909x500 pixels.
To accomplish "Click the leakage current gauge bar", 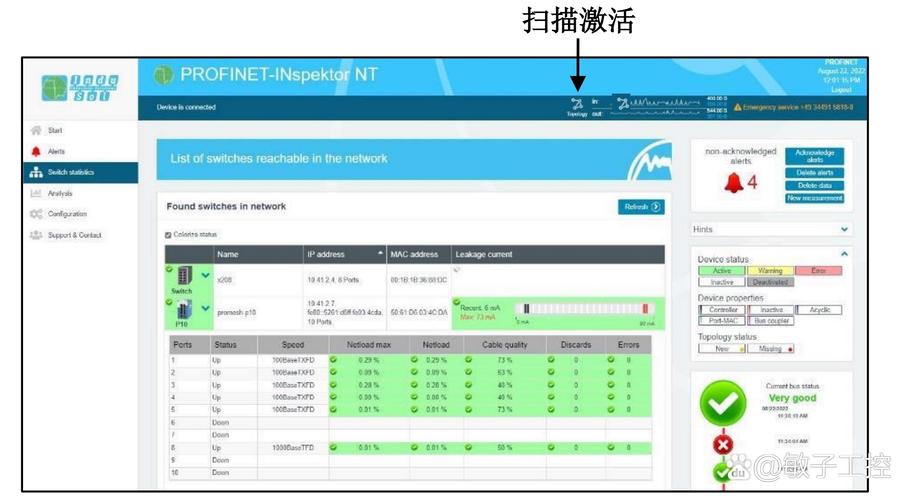I will [586, 309].
